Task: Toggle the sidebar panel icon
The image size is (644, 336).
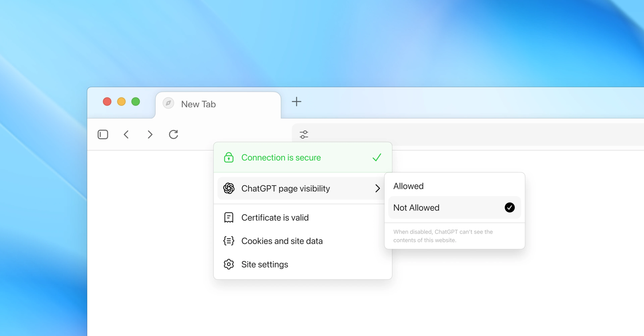Action: pos(102,134)
